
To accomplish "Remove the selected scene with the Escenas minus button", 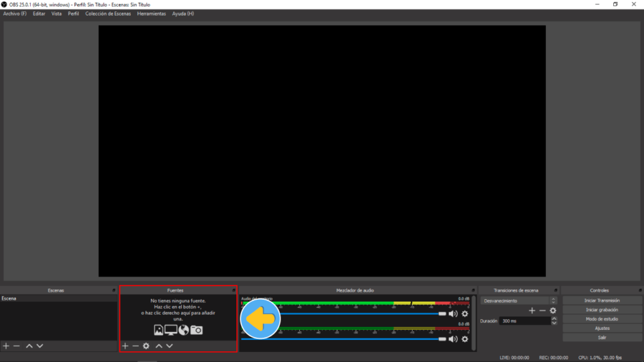I will click(x=17, y=346).
